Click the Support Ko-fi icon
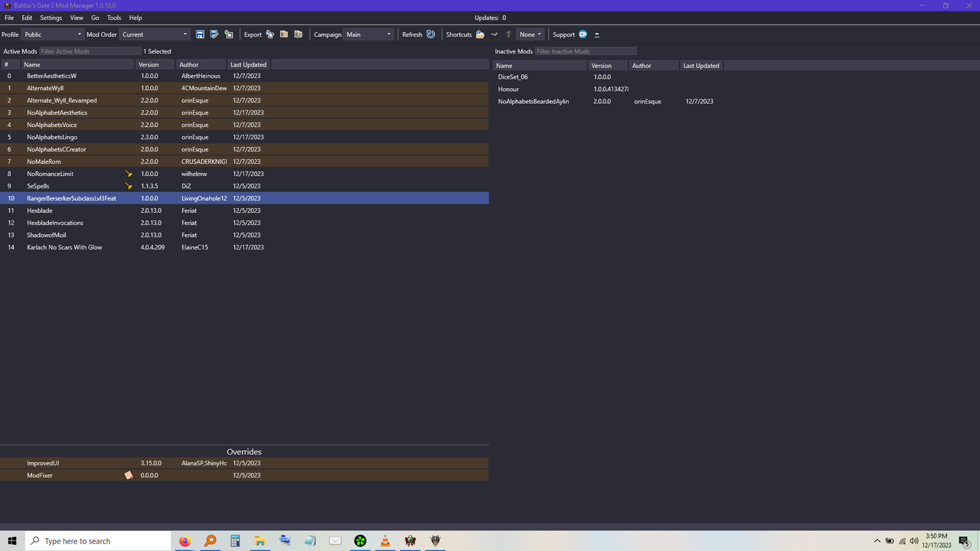Screen dimensions: 980x551 tap(583, 34)
